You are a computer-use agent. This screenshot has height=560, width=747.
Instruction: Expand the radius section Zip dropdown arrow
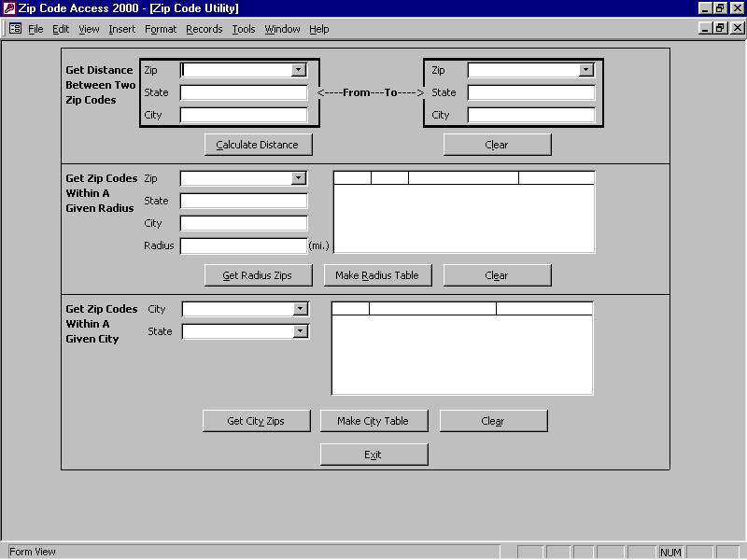point(298,178)
